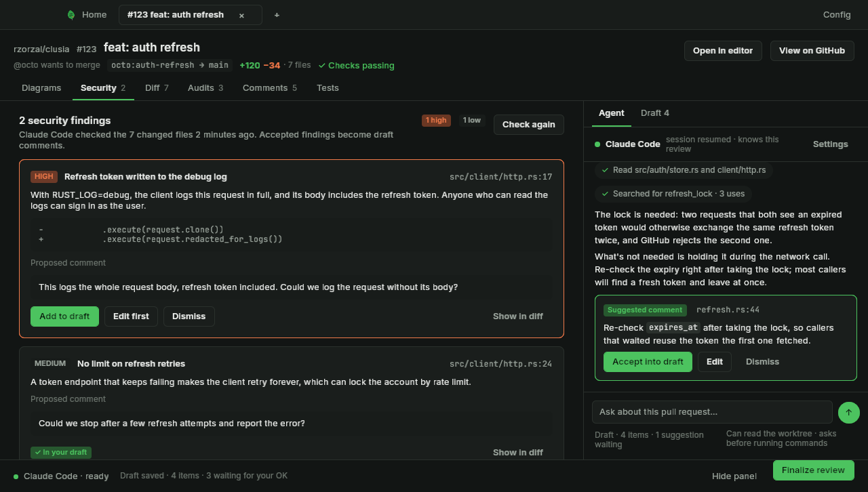Open Claude Code Settings
Screen dimensions: 868x492
coord(830,144)
